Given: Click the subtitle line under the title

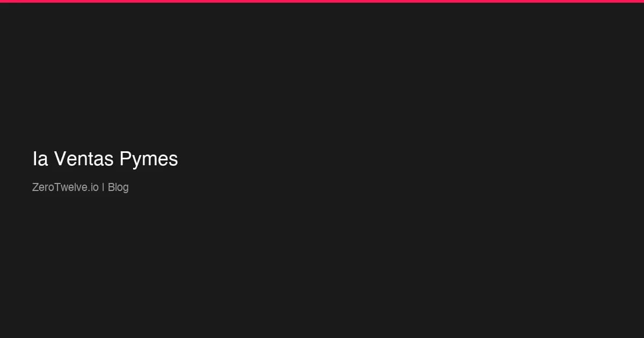Looking at the screenshot, I should click(80, 187).
